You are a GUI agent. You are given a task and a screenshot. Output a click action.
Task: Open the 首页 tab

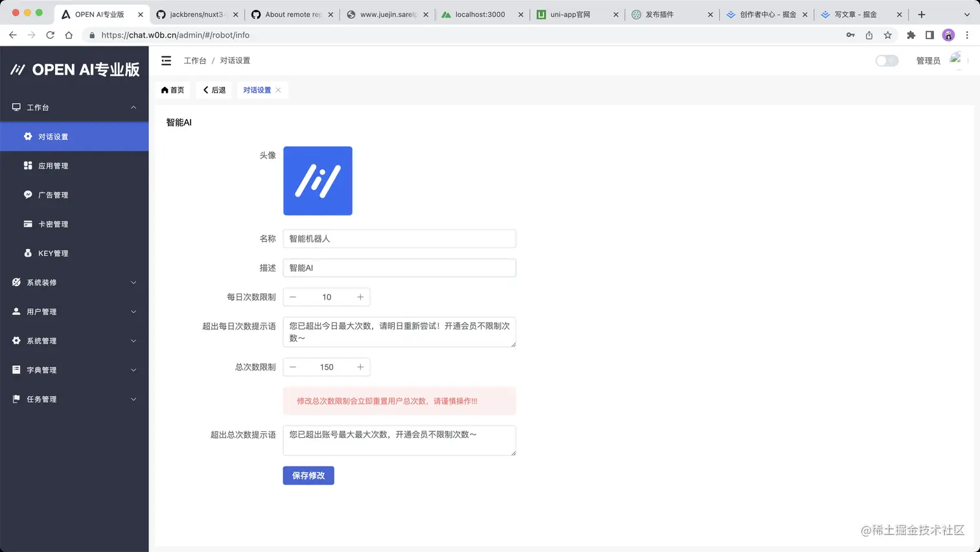click(x=172, y=90)
